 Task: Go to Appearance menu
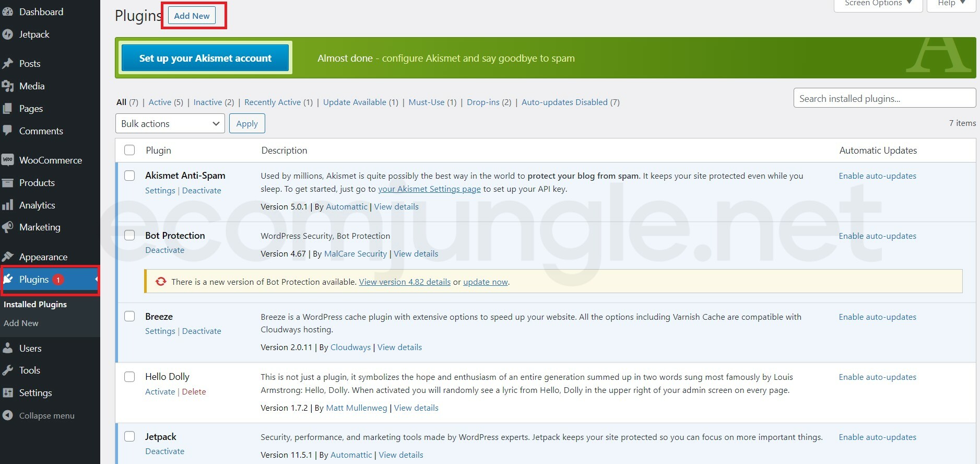pos(50,257)
